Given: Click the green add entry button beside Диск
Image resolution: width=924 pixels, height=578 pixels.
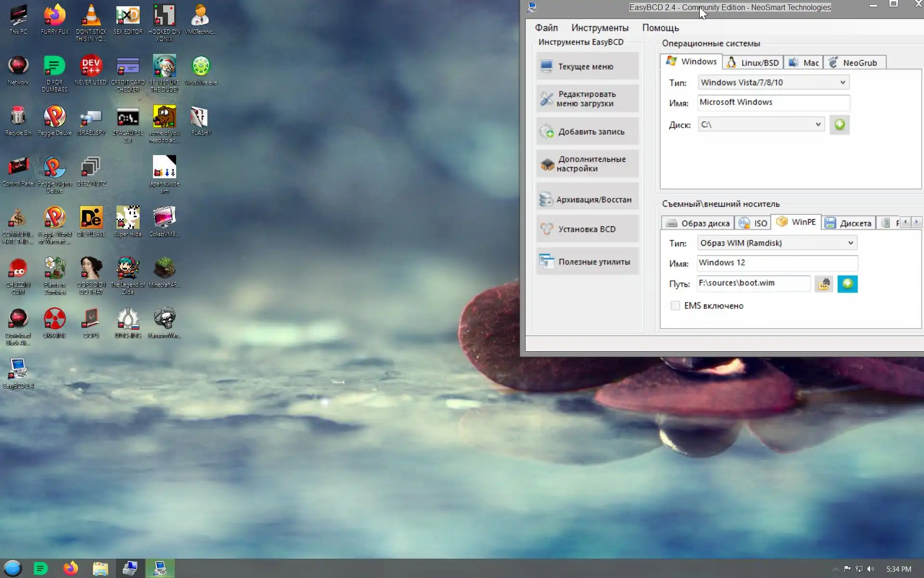Looking at the screenshot, I should [x=839, y=125].
